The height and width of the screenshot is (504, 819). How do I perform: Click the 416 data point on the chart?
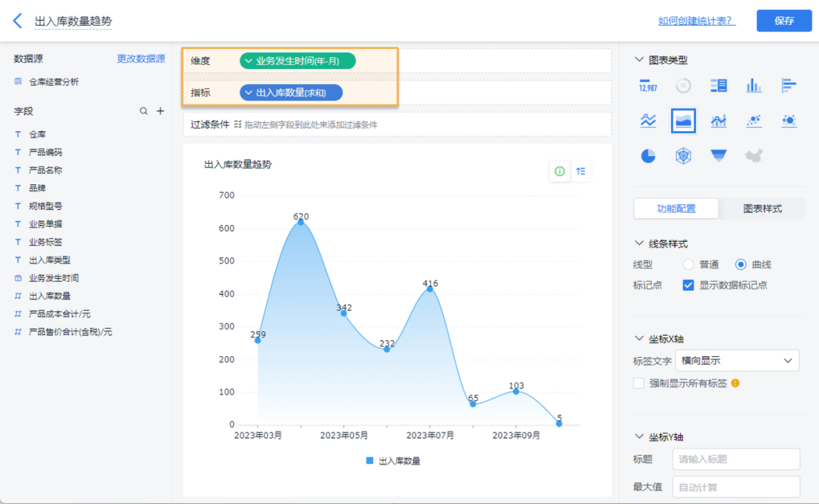[x=430, y=289]
